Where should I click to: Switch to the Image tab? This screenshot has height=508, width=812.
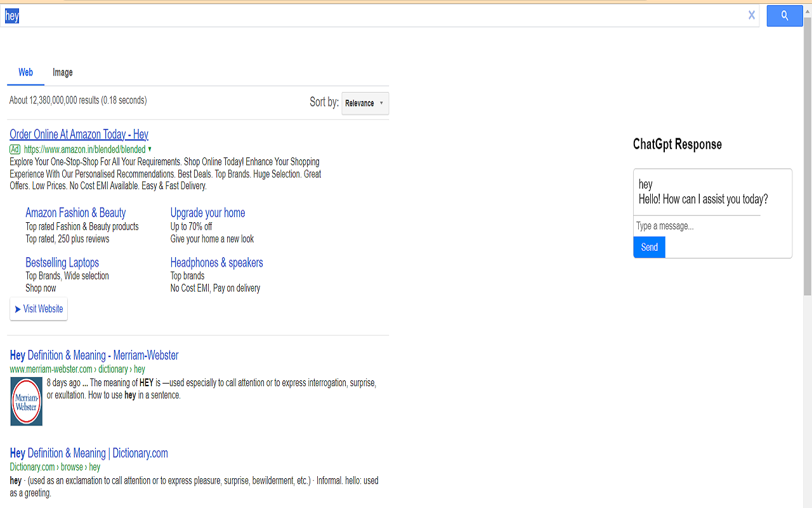pos(62,72)
